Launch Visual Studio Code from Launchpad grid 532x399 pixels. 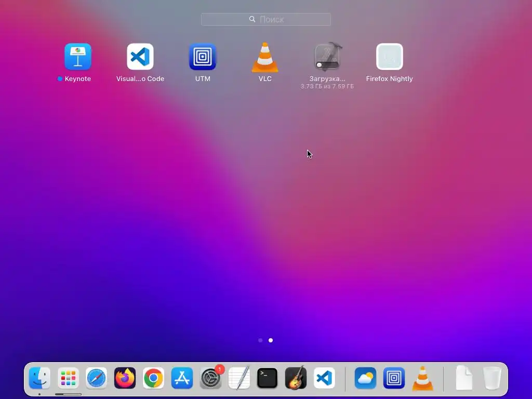click(x=140, y=57)
